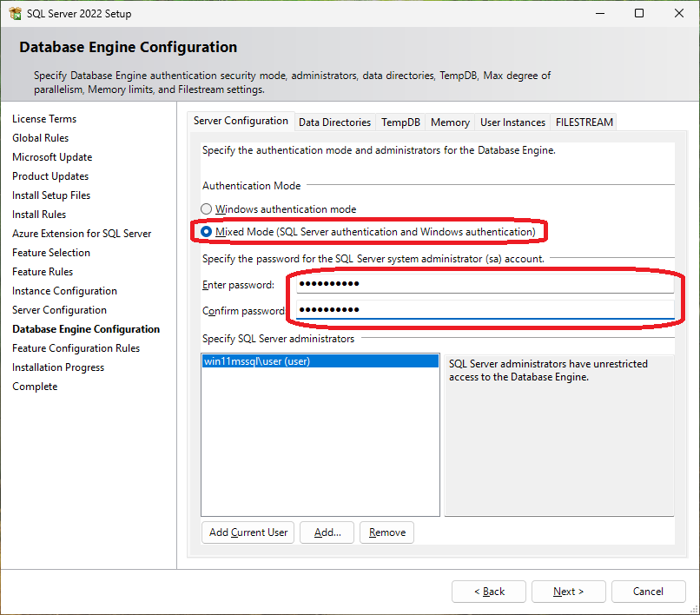The width and height of the screenshot is (700, 615).
Task: Go to the FILESTREAM tab
Action: point(584,122)
